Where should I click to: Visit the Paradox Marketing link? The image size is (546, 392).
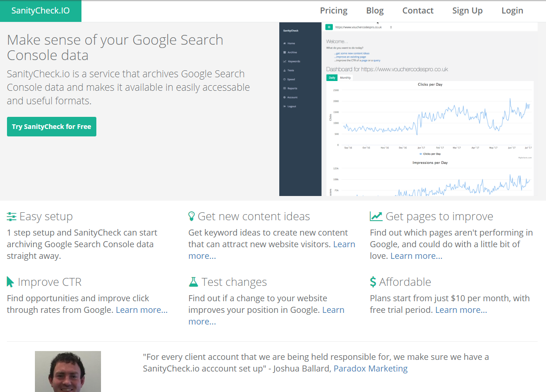[371, 368]
